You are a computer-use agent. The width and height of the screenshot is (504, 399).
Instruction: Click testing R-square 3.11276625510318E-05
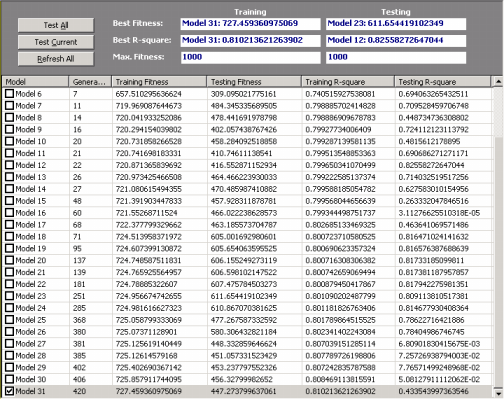point(439,213)
